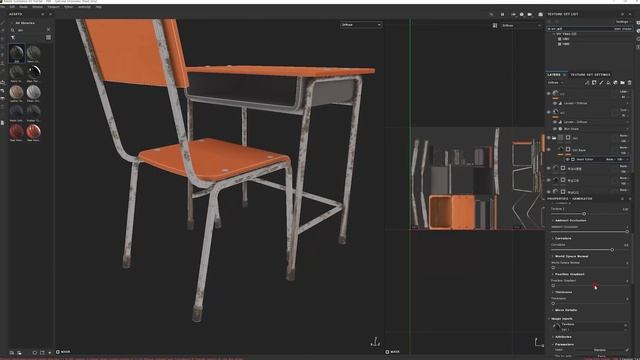Open the File menu

pyautogui.click(x=2, y=7)
